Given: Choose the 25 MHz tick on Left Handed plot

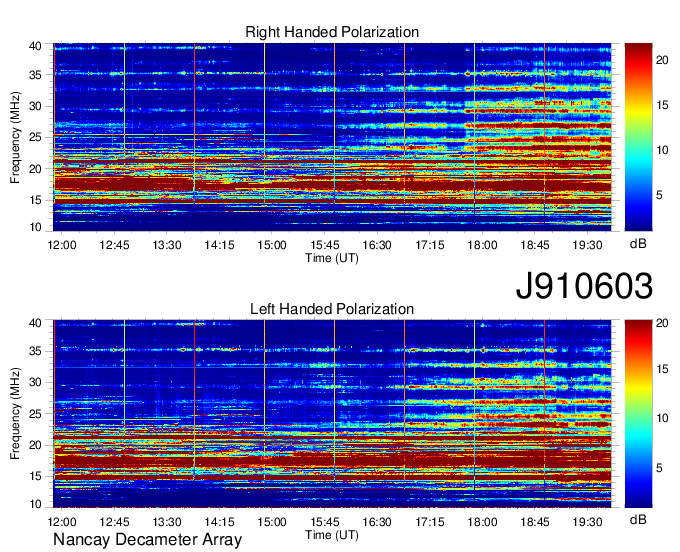Looking at the screenshot, I should [x=35, y=414].
